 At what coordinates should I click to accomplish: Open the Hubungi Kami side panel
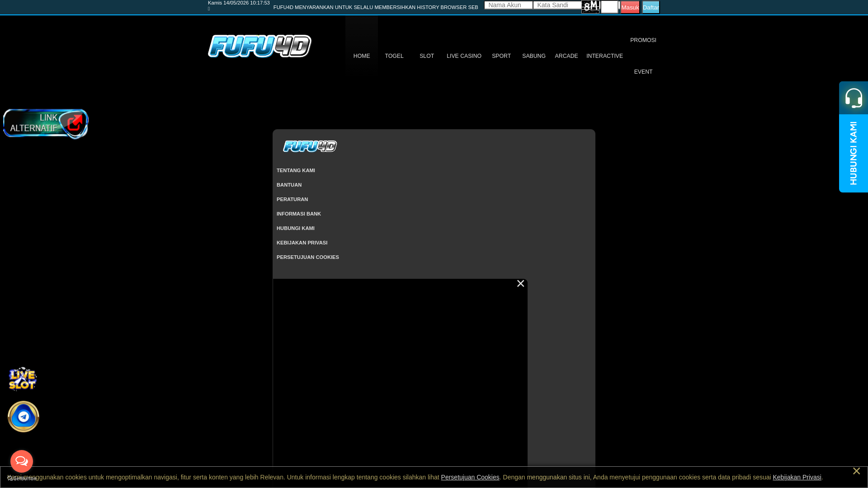854,153
